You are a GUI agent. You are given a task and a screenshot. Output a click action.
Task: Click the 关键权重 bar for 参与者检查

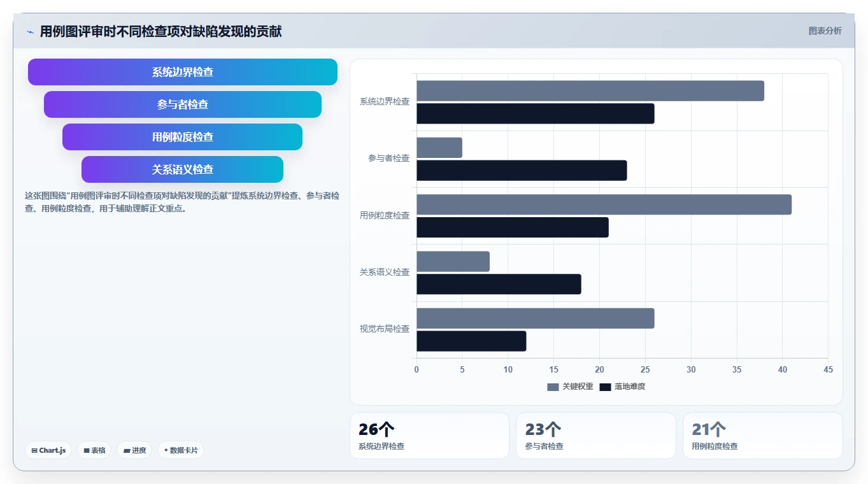[439, 148]
